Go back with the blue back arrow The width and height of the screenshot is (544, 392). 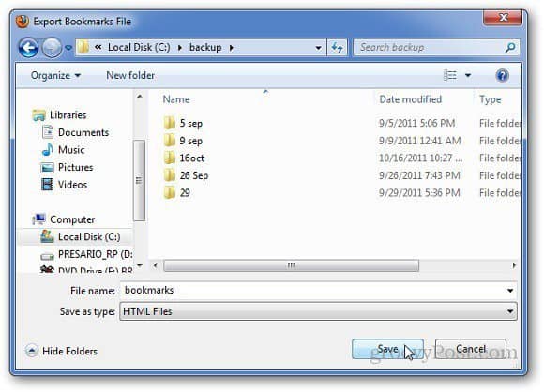pos(28,48)
